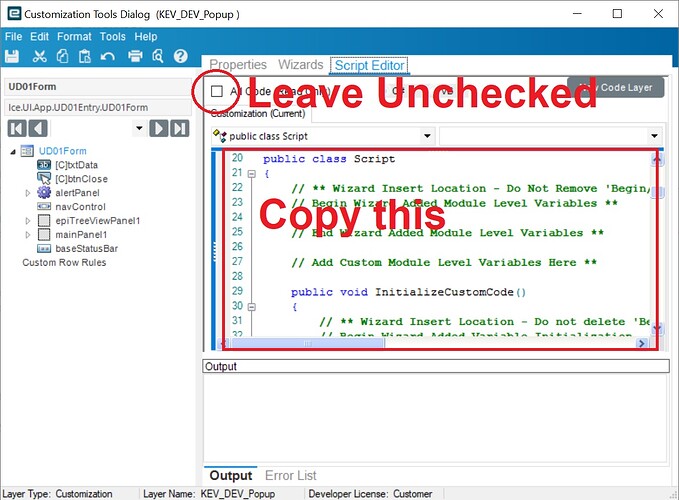Switch to the Wizards tab
The width and height of the screenshot is (679, 500).
(301, 65)
